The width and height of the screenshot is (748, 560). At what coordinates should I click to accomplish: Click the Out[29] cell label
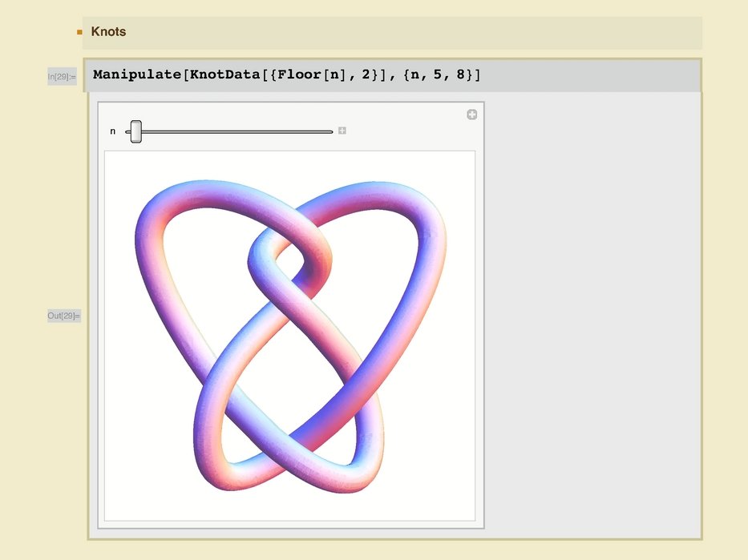click(x=63, y=316)
